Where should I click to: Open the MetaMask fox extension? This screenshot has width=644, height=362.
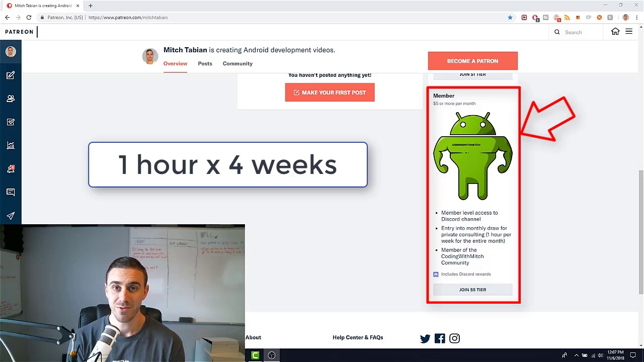pyautogui.click(x=578, y=18)
